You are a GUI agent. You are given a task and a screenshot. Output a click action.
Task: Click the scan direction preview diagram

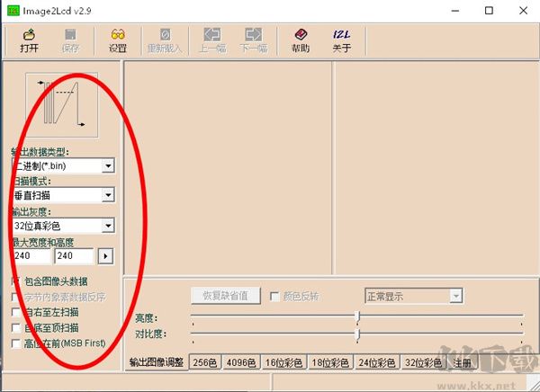tap(61, 105)
